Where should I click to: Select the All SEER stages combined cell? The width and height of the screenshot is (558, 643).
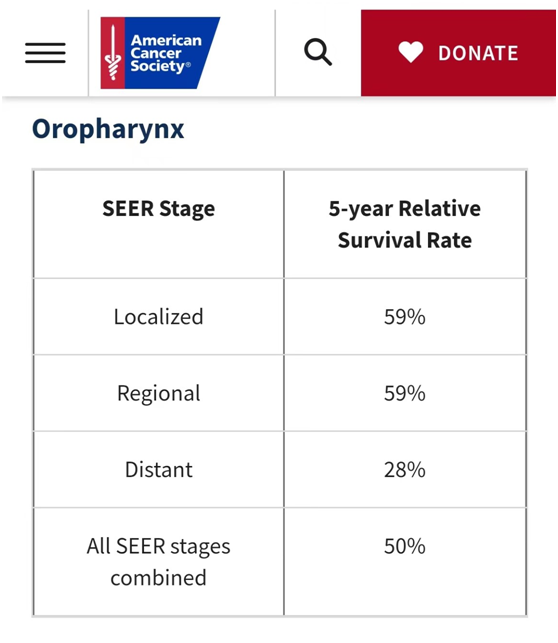pos(159,562)
